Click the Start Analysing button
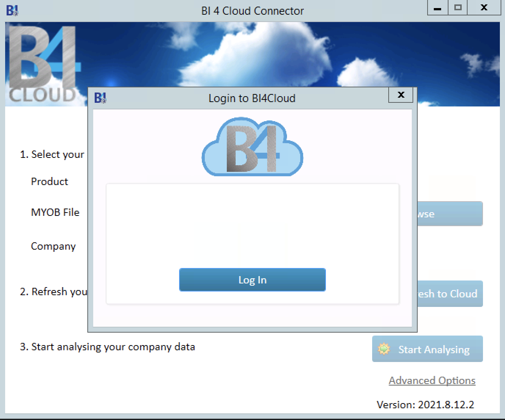 tap(427, 349)
